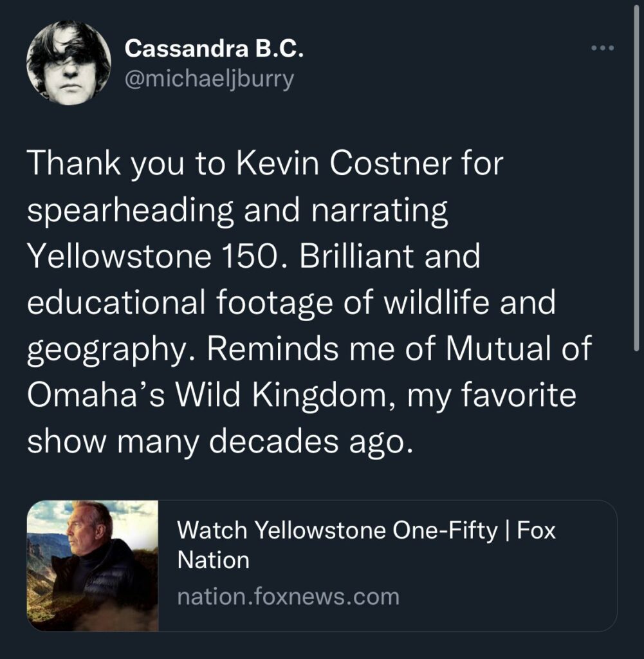Viewport: 644px width, 659px height.
Task: Click "Nation" on the card title's second line
Action: [213, 560]
